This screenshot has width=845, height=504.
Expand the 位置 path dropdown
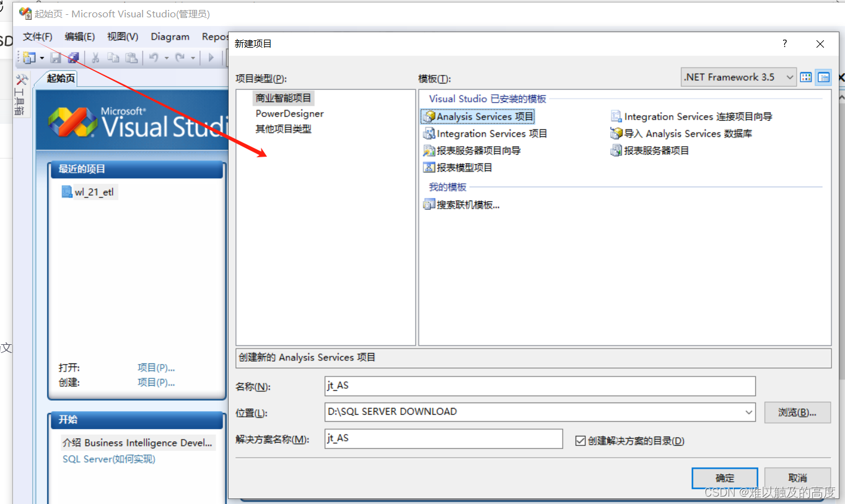[749, 412]
